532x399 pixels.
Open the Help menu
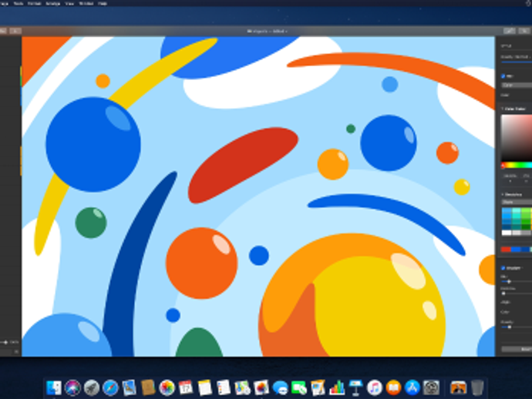pyautogui.click(x=103, y=3)
